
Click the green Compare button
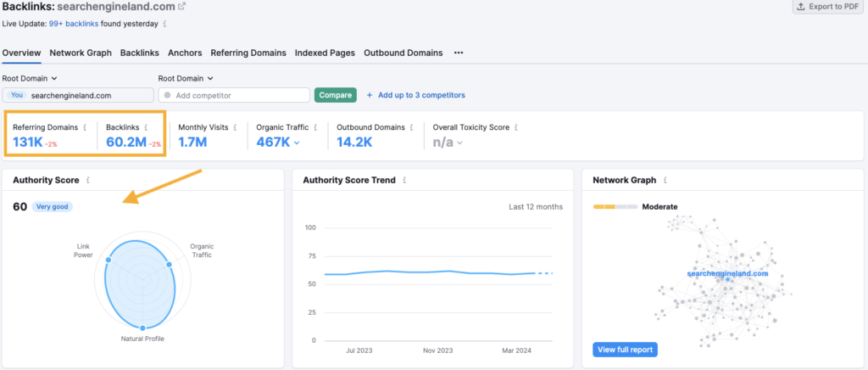336,95
